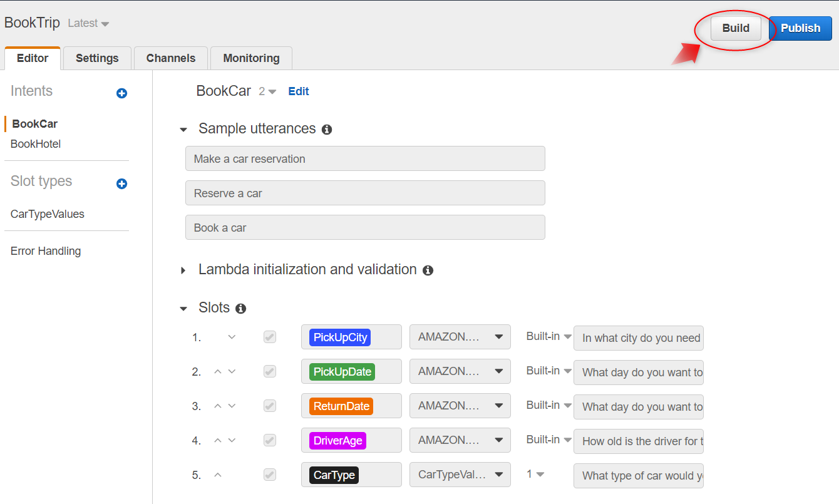Show info icon beside Slots heading
Viewport: 839px width, 504px height.
tap(240, 309)
